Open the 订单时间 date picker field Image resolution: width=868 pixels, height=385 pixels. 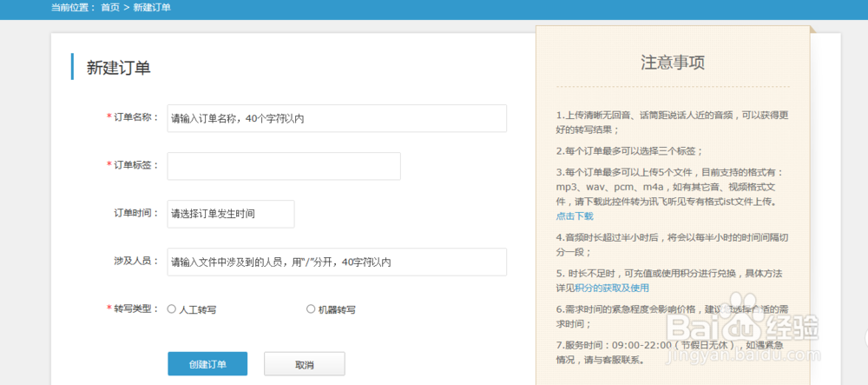click(231, 214)
